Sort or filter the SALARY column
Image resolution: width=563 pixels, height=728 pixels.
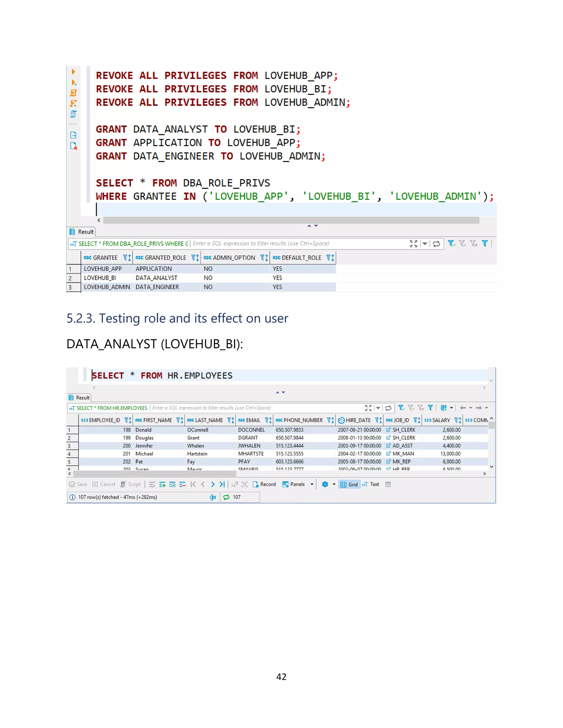tap(458, 420)
